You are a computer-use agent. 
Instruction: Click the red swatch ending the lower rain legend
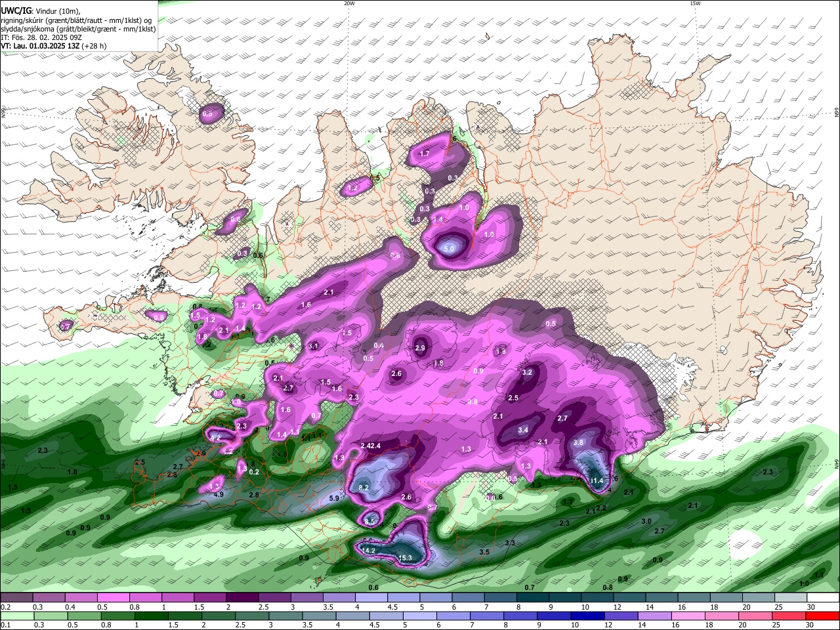tap(823, 616)
